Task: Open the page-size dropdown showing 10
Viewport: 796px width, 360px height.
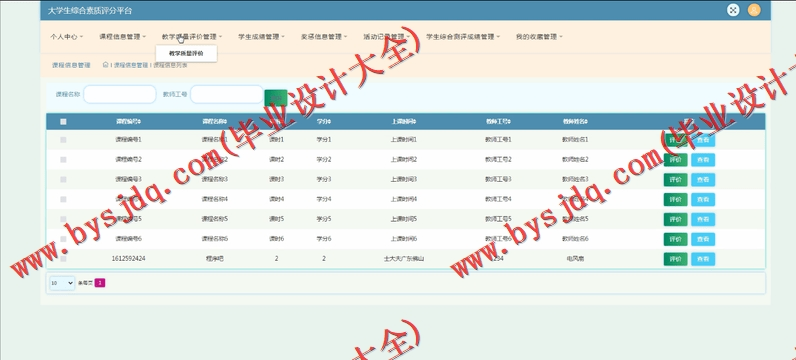Action: [62, 283]
